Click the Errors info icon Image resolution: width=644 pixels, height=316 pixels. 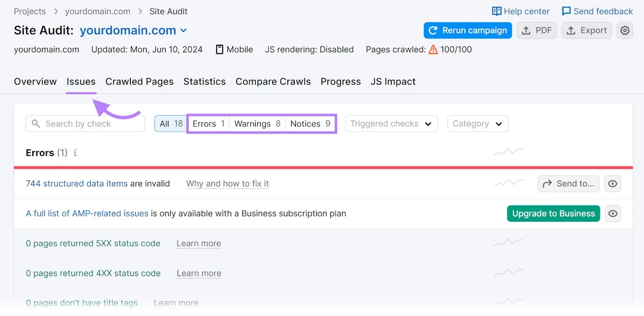click(x=75, y=153)
